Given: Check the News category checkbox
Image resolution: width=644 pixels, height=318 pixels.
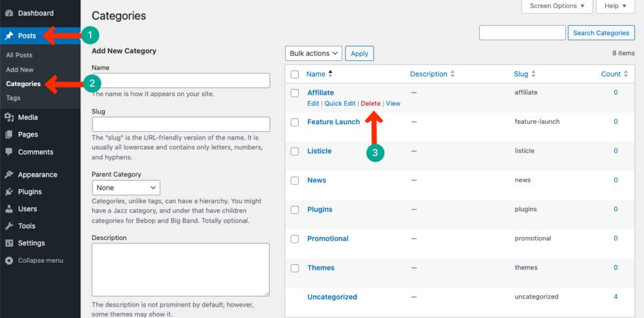Looking at the screenshot, I should pos(295,180).
